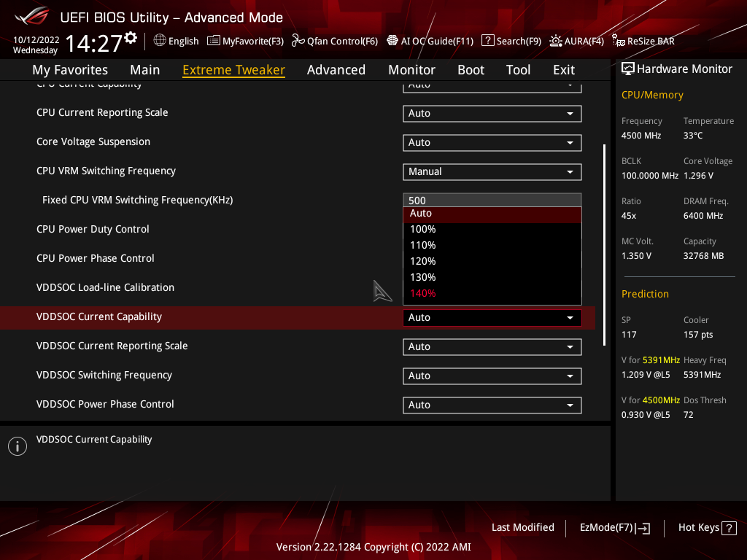Expand VDDSOC Power Phase Control dropdown

(492, 405)
